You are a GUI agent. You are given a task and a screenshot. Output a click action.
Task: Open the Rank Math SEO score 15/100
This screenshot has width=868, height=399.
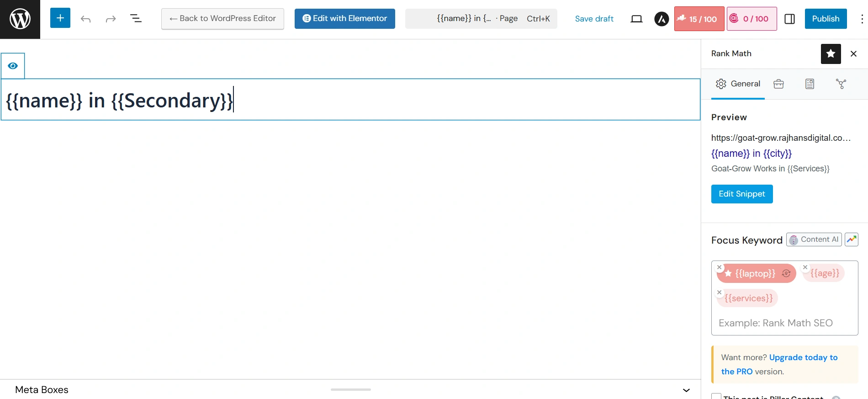point(699,19)
